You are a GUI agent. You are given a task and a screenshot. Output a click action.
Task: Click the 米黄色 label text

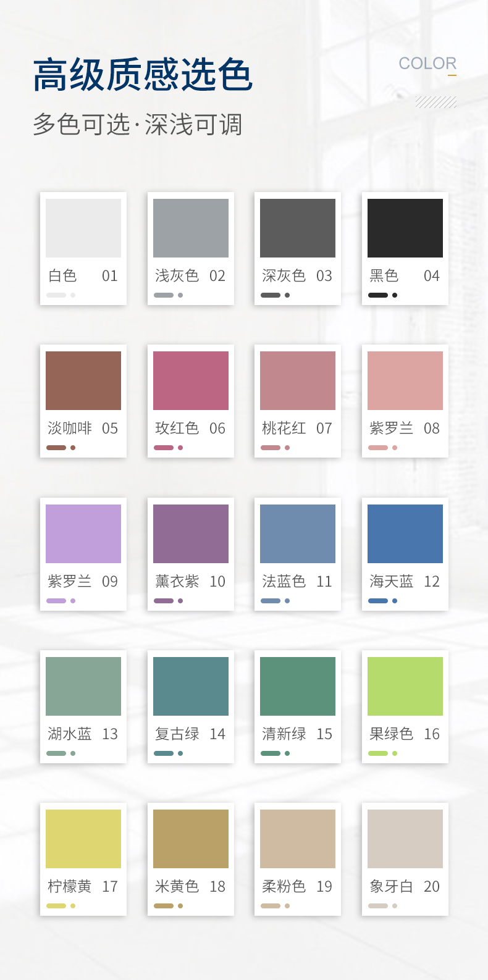[x=177, y=887]
